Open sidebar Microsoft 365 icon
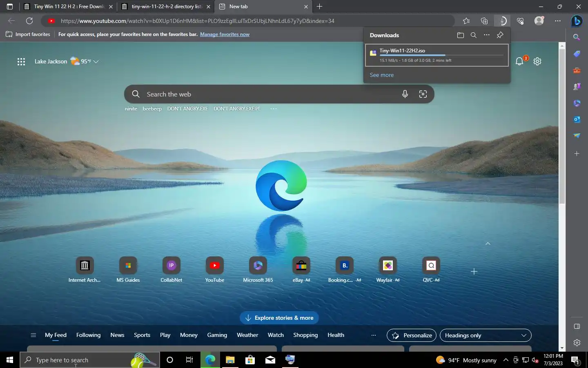The height and width of the screenshot is (368, 588). click(x=577, y=103)
